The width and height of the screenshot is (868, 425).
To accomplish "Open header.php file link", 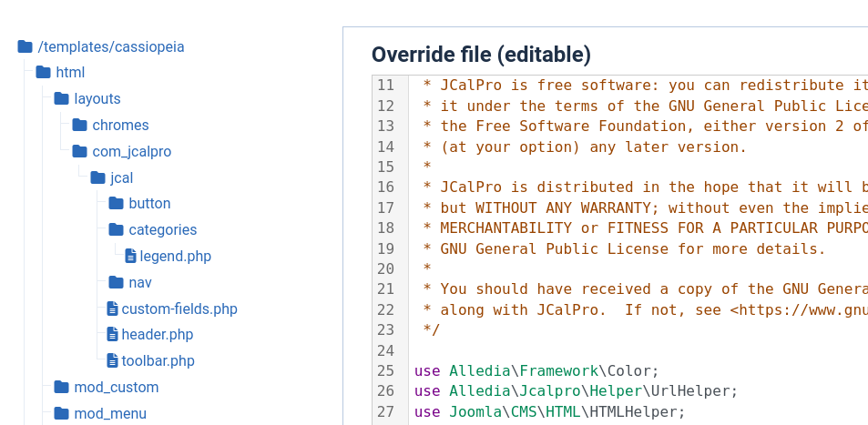I will click(157, 335).
